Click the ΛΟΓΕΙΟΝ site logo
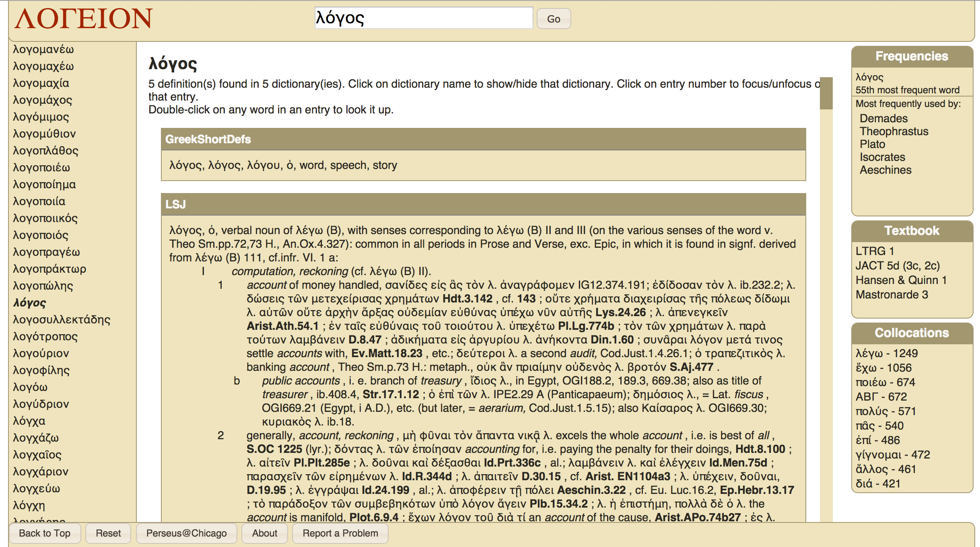The image size is (980, 547). [x=83, y=19]
